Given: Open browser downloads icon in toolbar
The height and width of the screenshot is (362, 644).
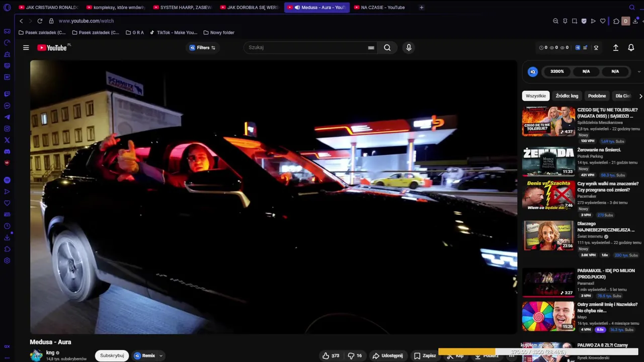Looking at the screenshot, I should [636, 21].
